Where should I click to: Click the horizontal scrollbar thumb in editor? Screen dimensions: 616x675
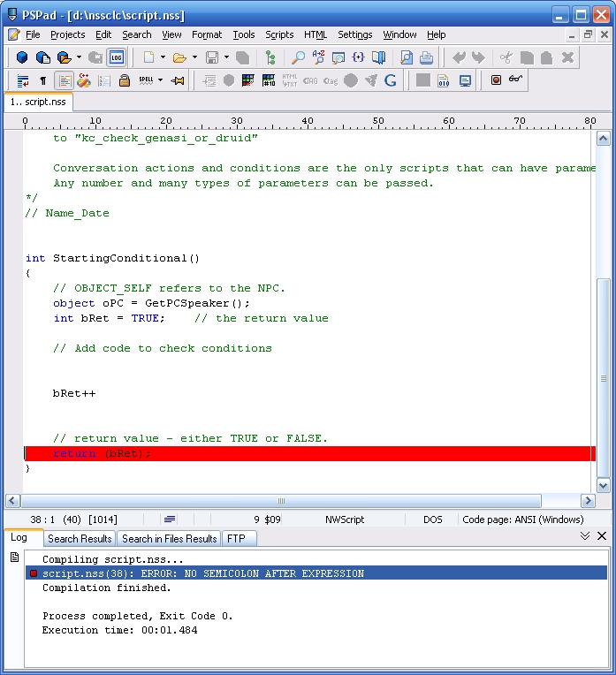(x=282, y=501)
